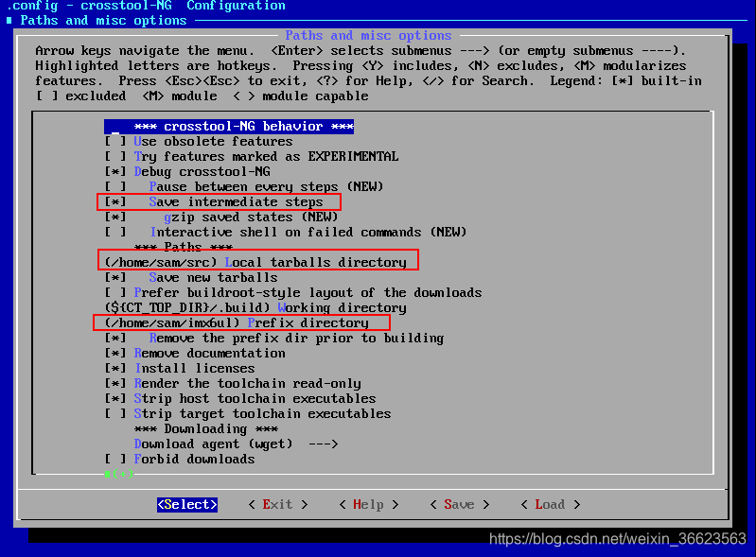This screenshot has height=557, width=756.
Task: Toggle Strip host toolchain executables
Action: point(240,398)
